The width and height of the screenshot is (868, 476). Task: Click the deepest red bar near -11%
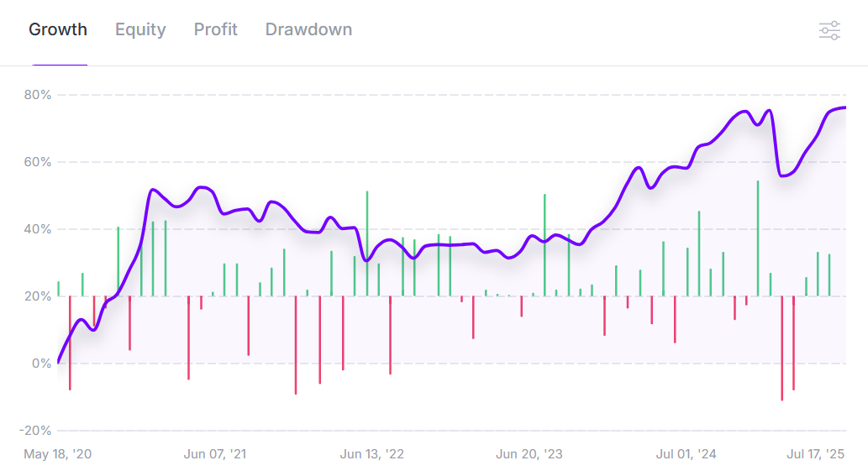click(x=781, y=353)
